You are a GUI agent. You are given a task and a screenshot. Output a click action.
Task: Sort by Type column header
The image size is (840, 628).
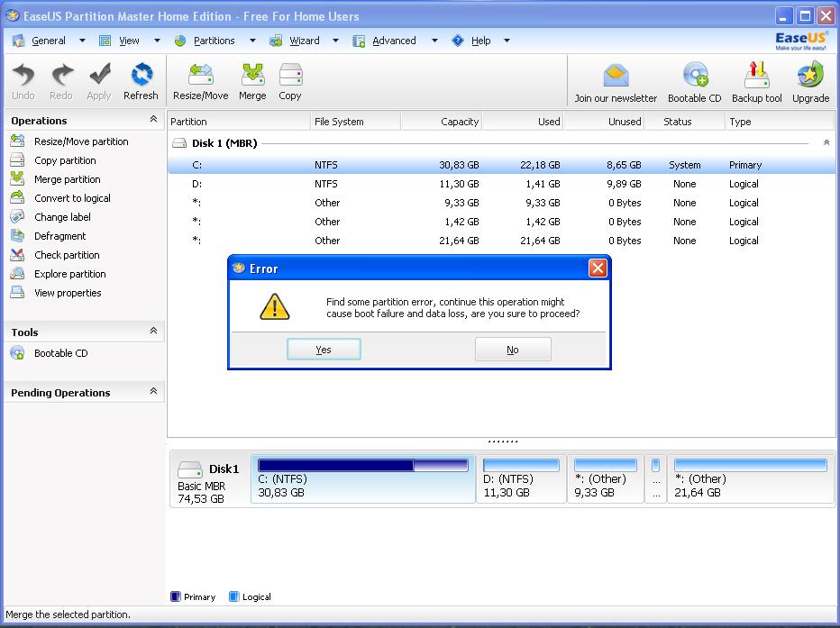[x=780, y=122]
